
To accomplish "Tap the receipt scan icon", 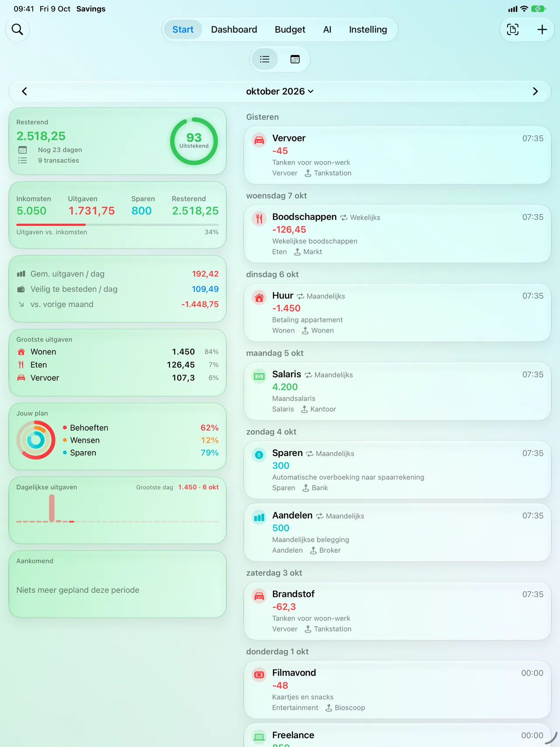I will pos(513,29).
